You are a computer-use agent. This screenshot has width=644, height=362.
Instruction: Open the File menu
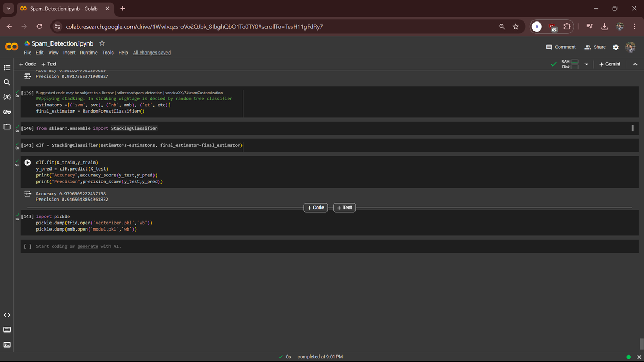pos(27,53)
